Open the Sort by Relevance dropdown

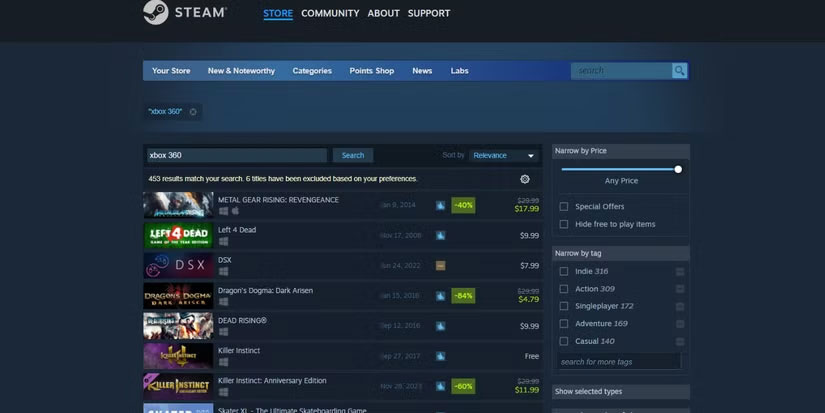pos(504,156)
